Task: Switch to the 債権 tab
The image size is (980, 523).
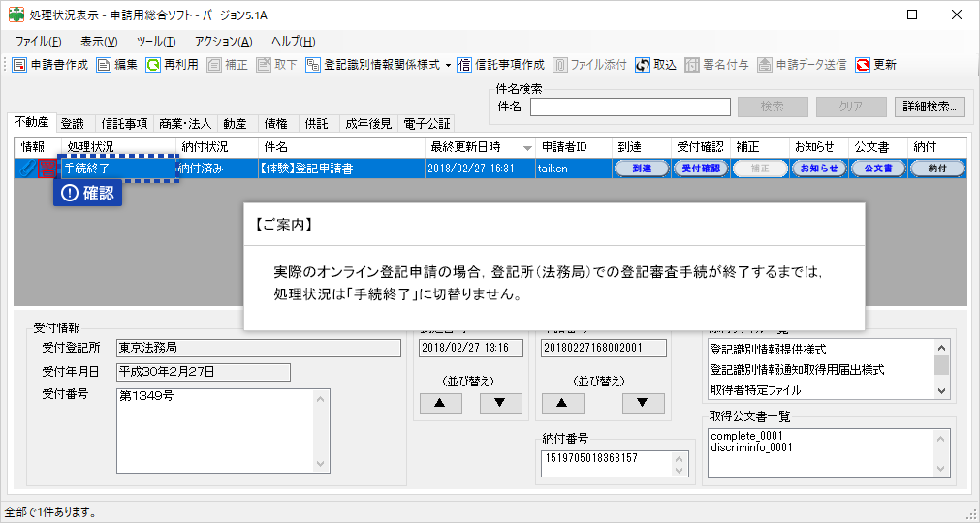Action: pos(276,124)
